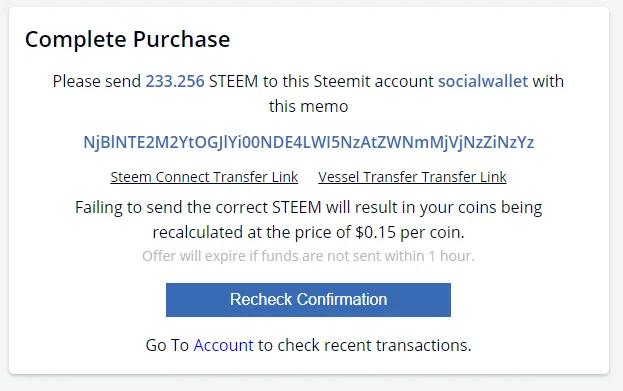
Task: Click the Recheck Confirmation button
Action: (x=308, y=300)
